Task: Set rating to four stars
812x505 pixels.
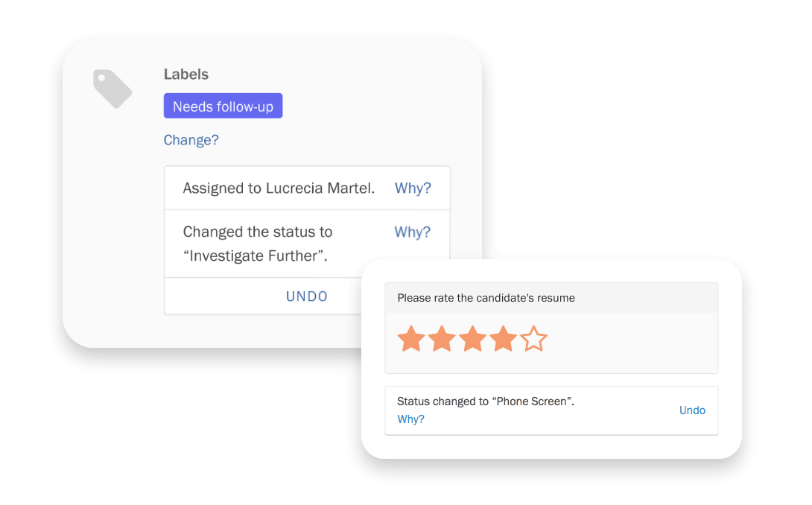Action: (503, 339)
